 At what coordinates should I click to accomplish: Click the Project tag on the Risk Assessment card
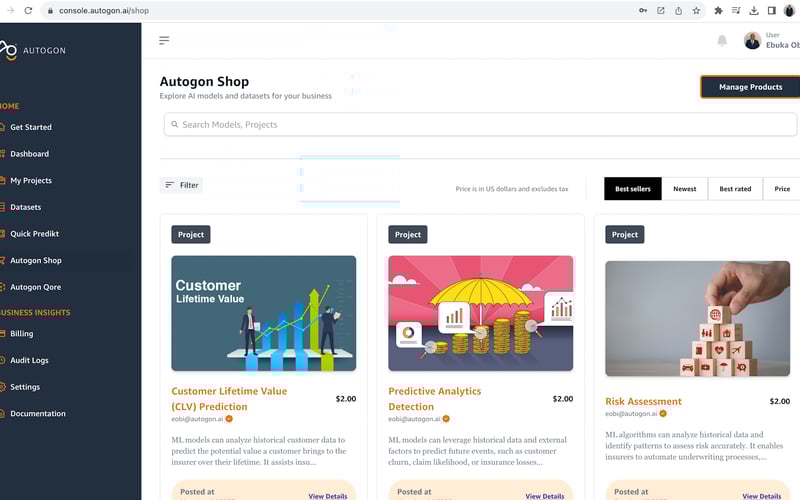(x=624, y=235)
